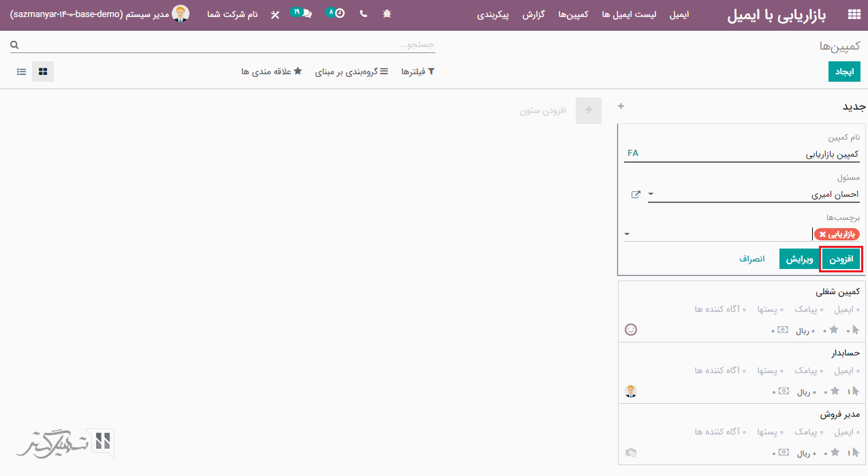The image size is (868, 476).
Task: Open the پیکربندی menu
Action: click(493, 14)
